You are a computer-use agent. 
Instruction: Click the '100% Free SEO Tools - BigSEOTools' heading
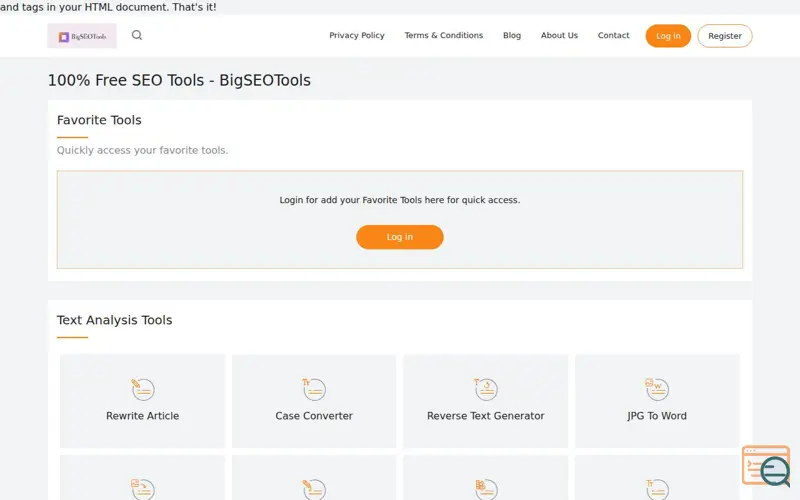[179, 81]
